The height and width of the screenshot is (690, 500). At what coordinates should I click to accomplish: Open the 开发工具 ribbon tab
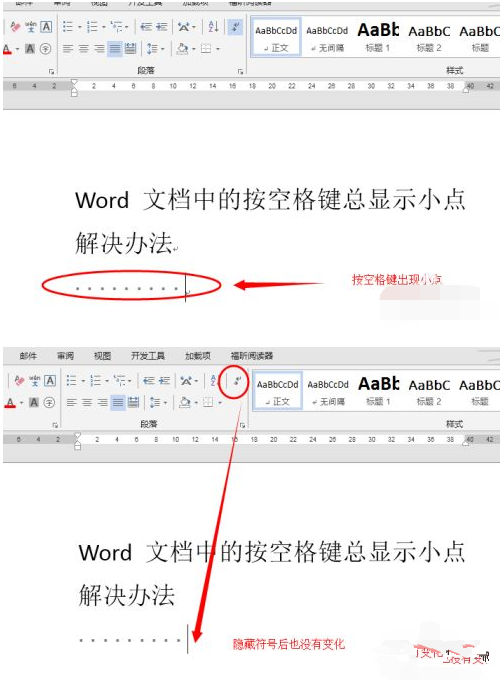coord(148,356)
